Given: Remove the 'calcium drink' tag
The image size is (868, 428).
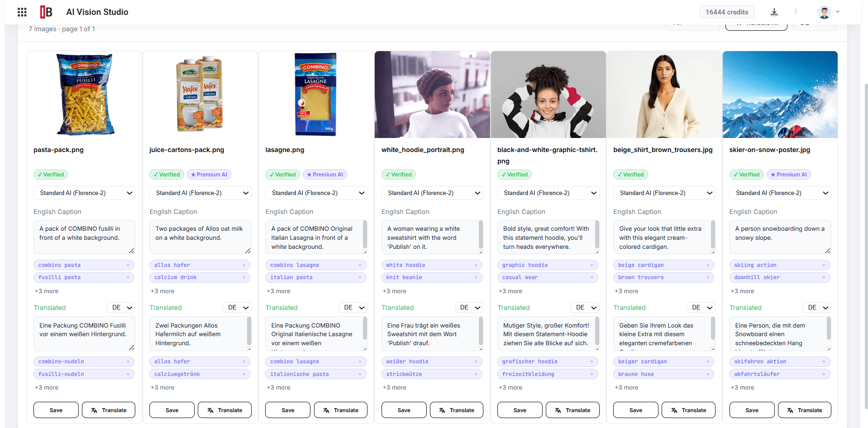Looking at the screenshot, I should [x=244, y=277].
